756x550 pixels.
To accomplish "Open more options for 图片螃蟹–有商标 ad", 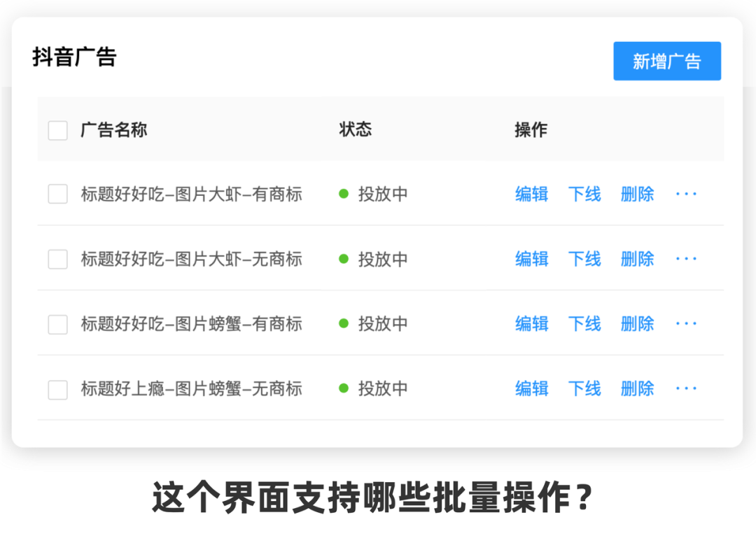I will click(x=686, y=323).
